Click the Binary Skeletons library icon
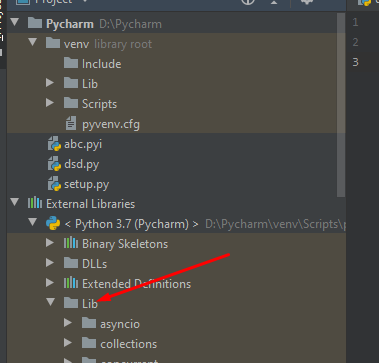 [x=71, y=243]
